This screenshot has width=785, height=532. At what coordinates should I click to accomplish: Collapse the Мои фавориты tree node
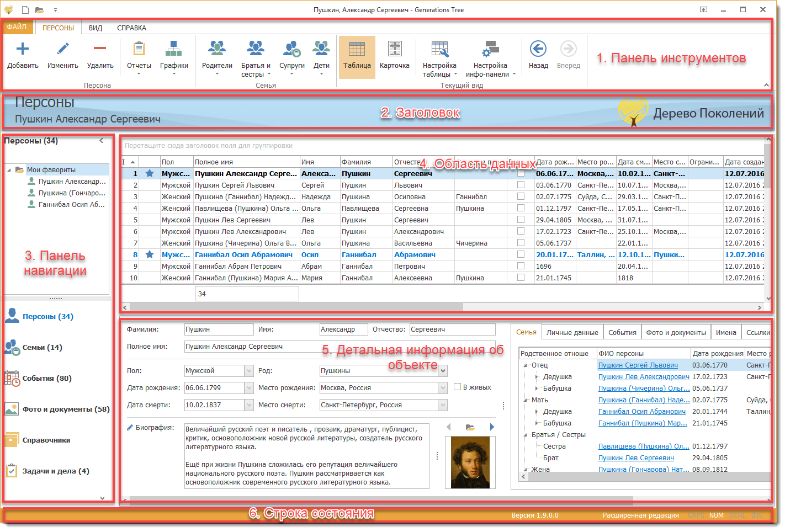click(9, 170)
